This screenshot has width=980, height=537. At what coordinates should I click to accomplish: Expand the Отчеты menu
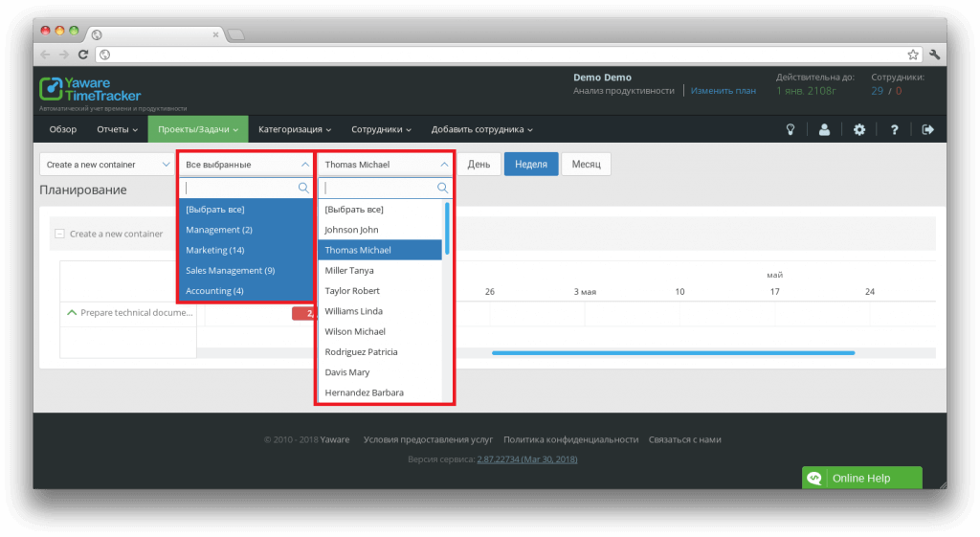pos(117,129)
